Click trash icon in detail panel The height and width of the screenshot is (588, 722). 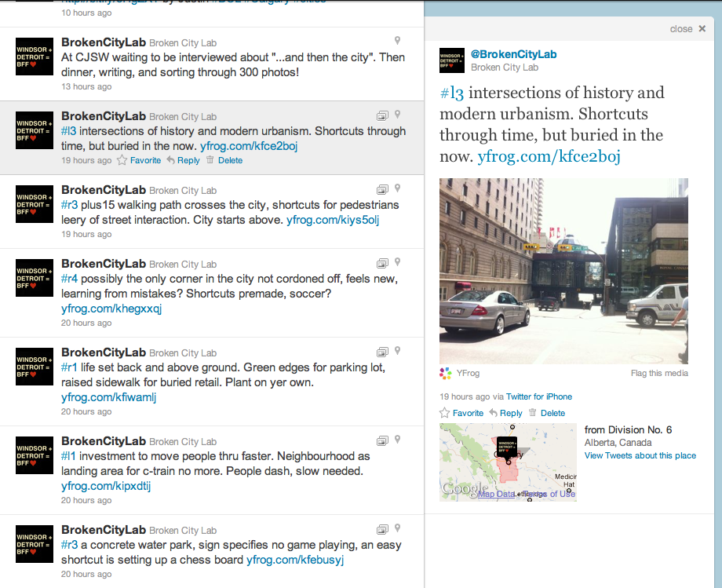click(533, 413)
